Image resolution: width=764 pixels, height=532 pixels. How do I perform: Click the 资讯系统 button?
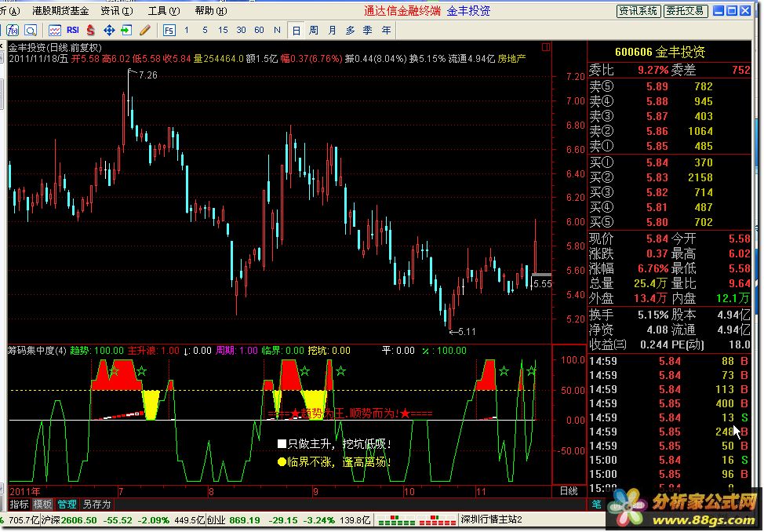[638, 11]
